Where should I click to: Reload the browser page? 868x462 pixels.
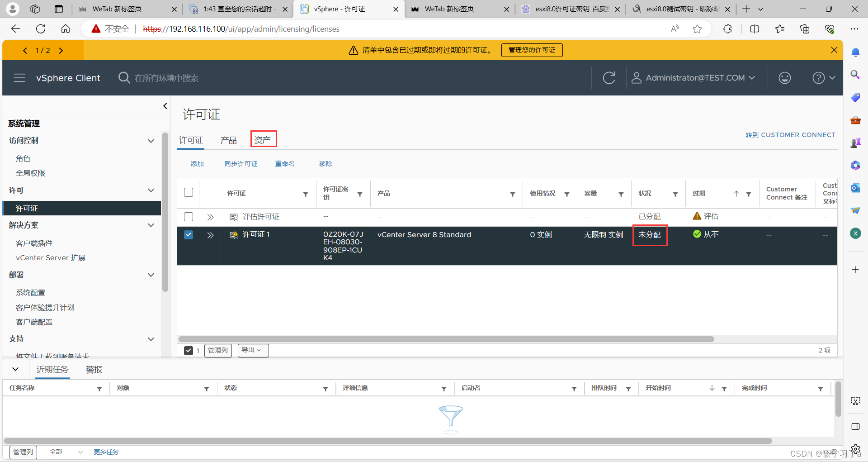coord(41,29)
